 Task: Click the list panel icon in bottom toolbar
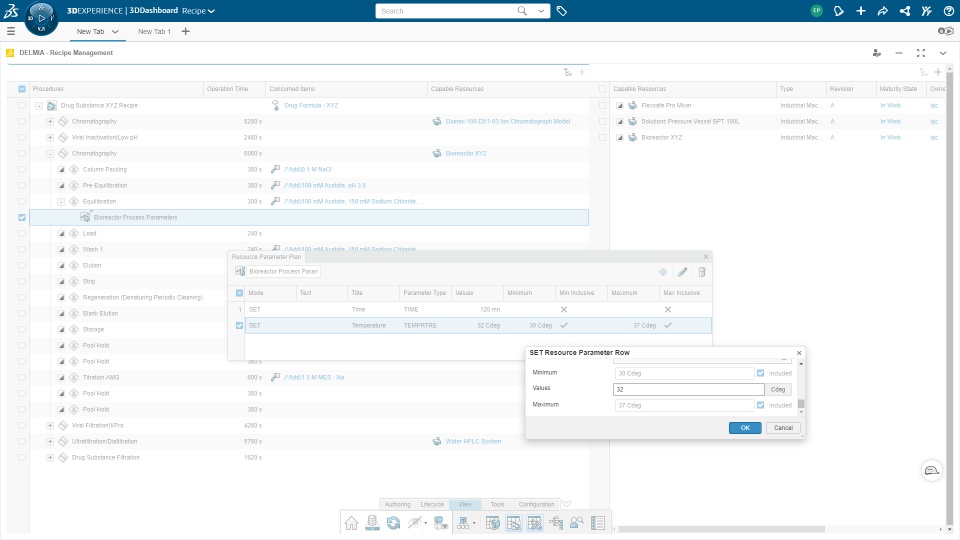coord(598,523)
